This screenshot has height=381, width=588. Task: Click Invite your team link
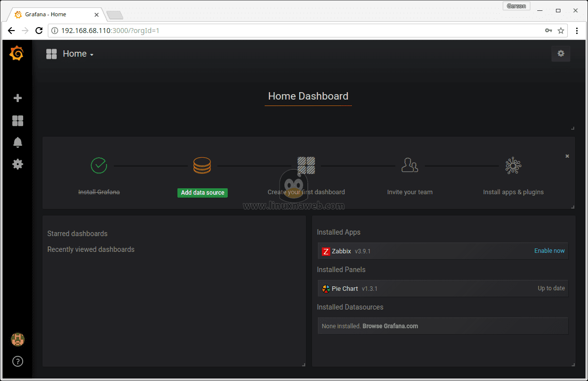410,192
